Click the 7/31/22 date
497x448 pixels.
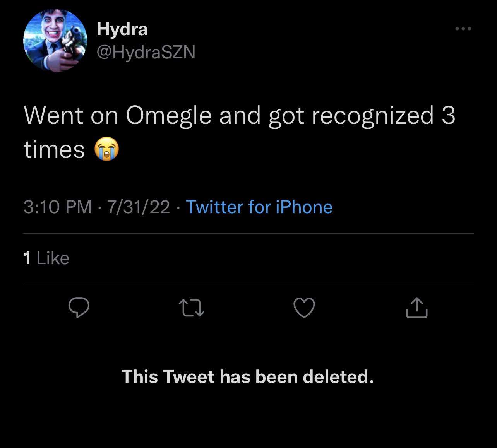pyautogui.click(x=139, y=207)
